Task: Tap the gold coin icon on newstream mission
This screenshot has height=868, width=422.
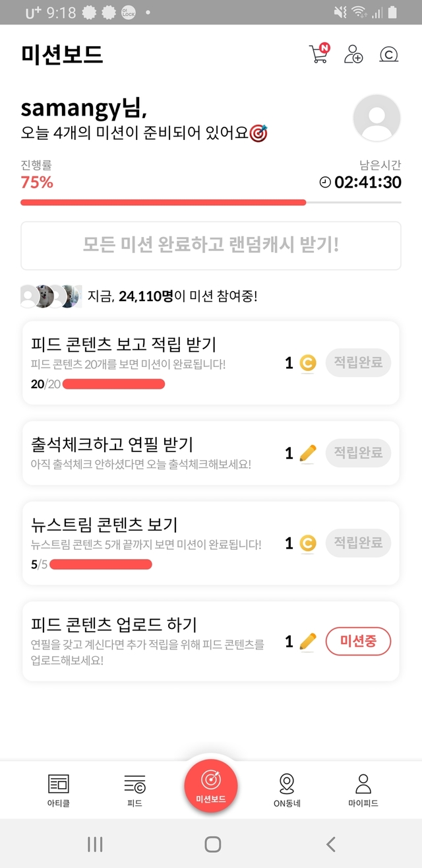Action: (307, 543)
